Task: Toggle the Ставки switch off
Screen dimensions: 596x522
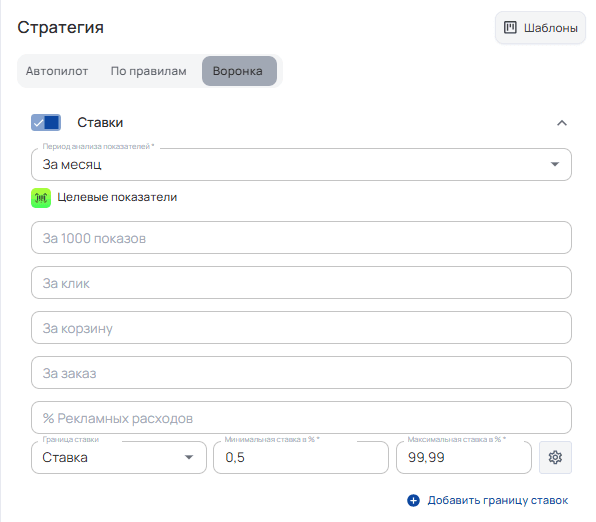Action: click(x=46, y=122)
